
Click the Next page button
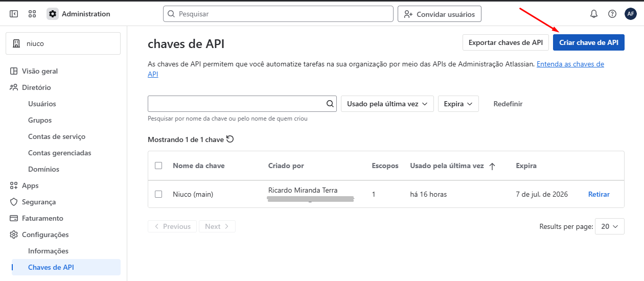pyautogui.click(x=217, y=226)
